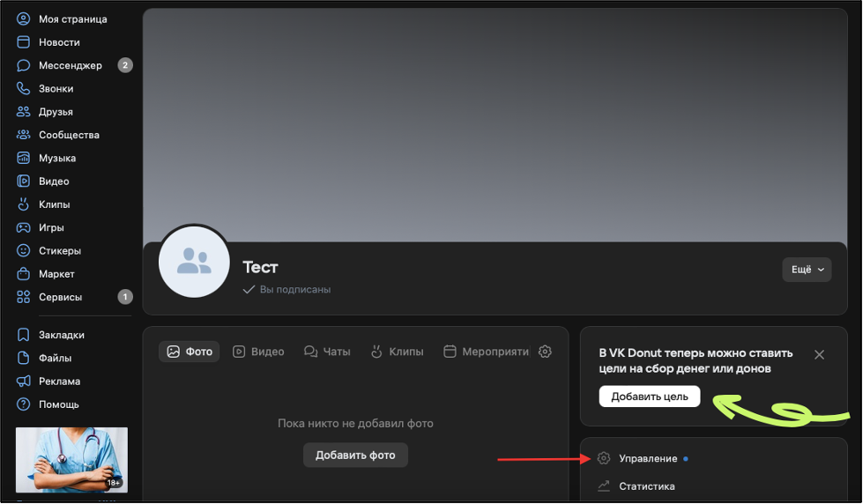Image resolution: width=863 pixels, height=504 pixels.
Task: Click the Звонки phone icon
Action: 23,89
